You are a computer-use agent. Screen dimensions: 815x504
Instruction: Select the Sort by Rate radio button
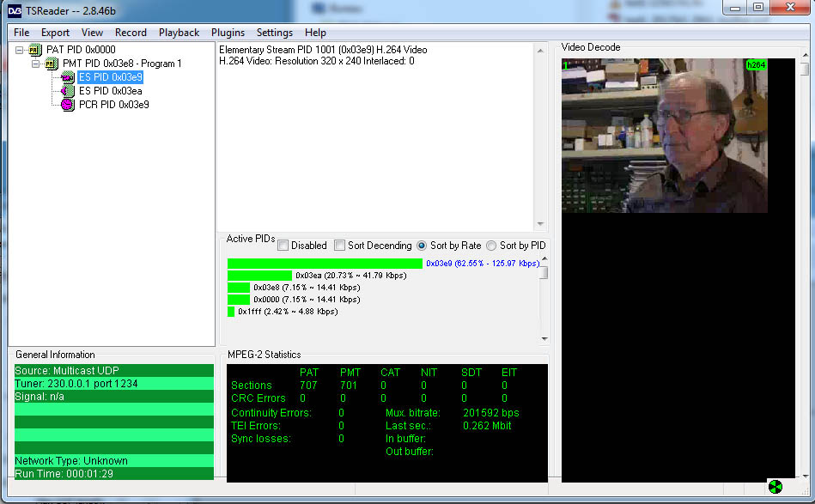pos(422,246)
